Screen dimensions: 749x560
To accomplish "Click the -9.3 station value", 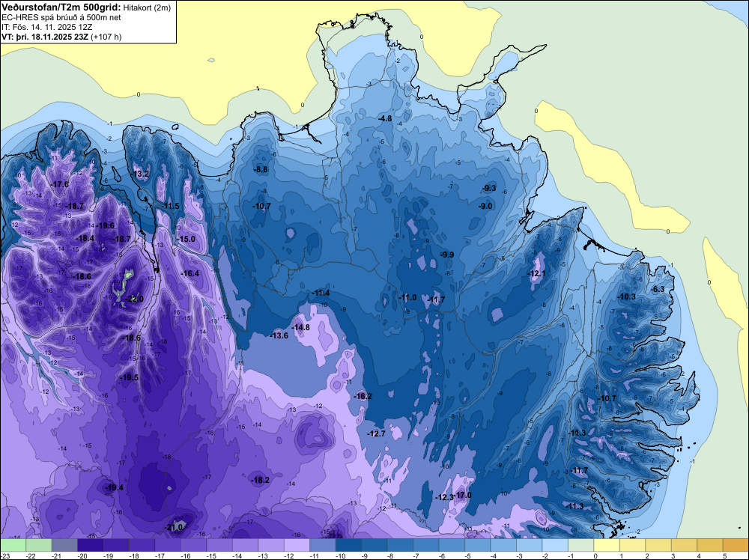I will click(490, 188).
